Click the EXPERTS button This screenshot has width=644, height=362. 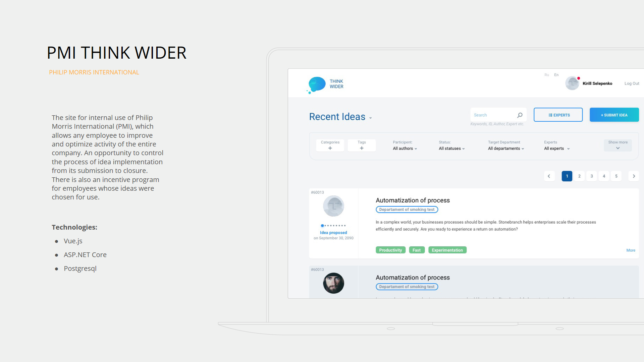tap(558, 115)
